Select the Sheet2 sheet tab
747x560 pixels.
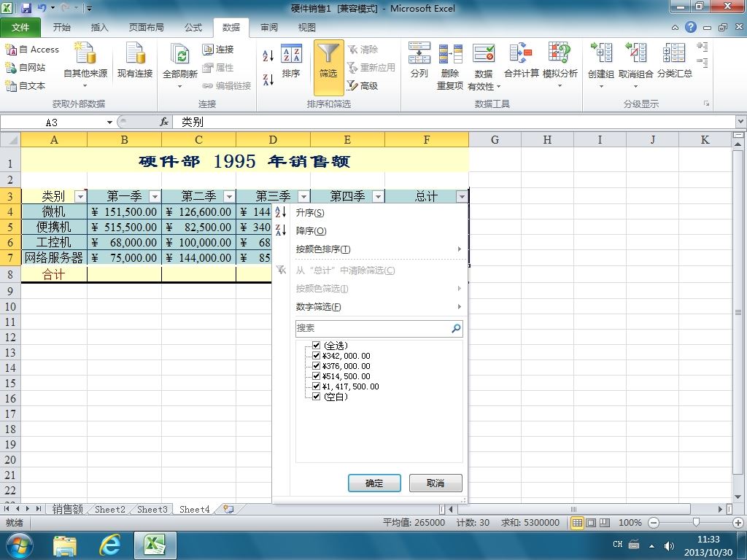click(110, 509)
